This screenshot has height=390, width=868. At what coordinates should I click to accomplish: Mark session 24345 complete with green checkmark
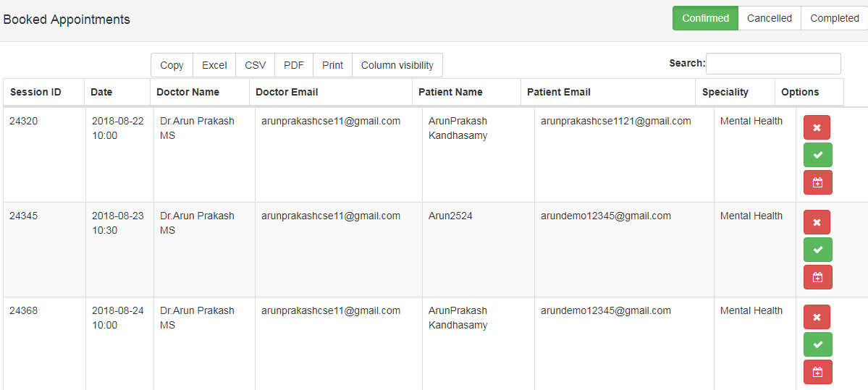(x=817, y=250)
